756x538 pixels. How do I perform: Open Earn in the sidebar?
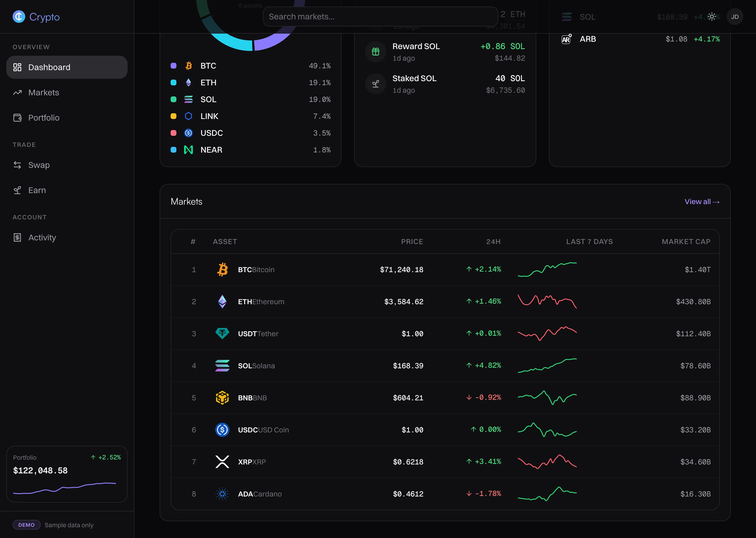[x=67, y=190]
